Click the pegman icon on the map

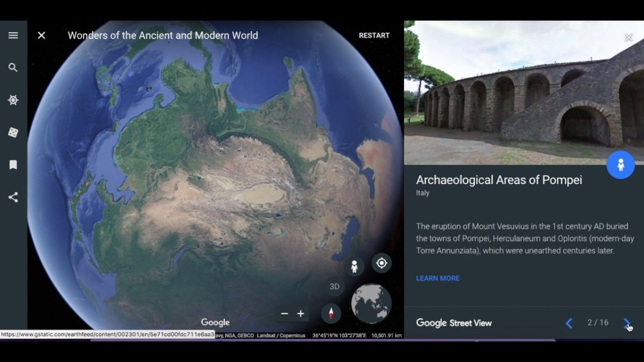[x=354, y=267]
